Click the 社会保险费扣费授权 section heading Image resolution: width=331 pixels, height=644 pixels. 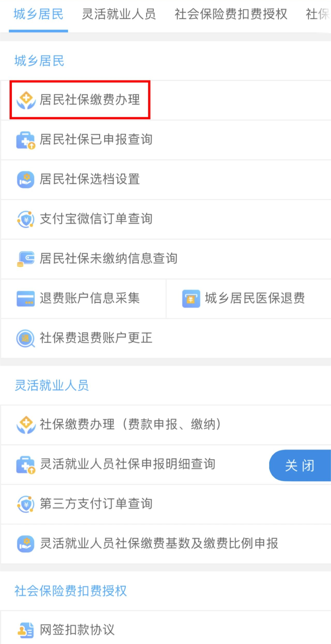click(x=70, y=591)
